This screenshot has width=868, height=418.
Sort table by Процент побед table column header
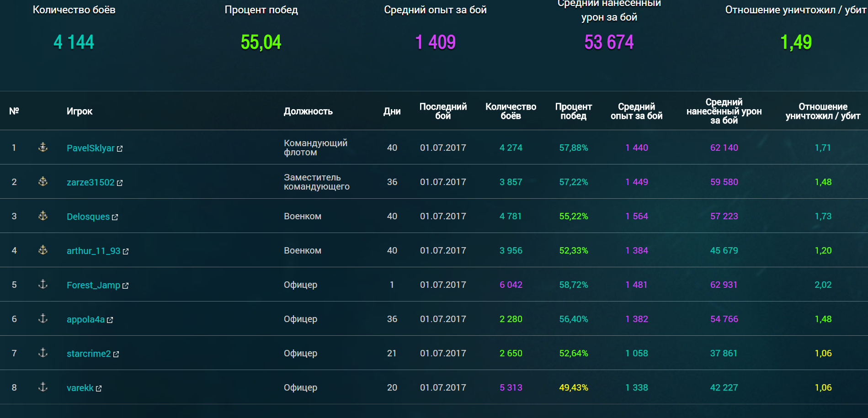tap(573, 111)
